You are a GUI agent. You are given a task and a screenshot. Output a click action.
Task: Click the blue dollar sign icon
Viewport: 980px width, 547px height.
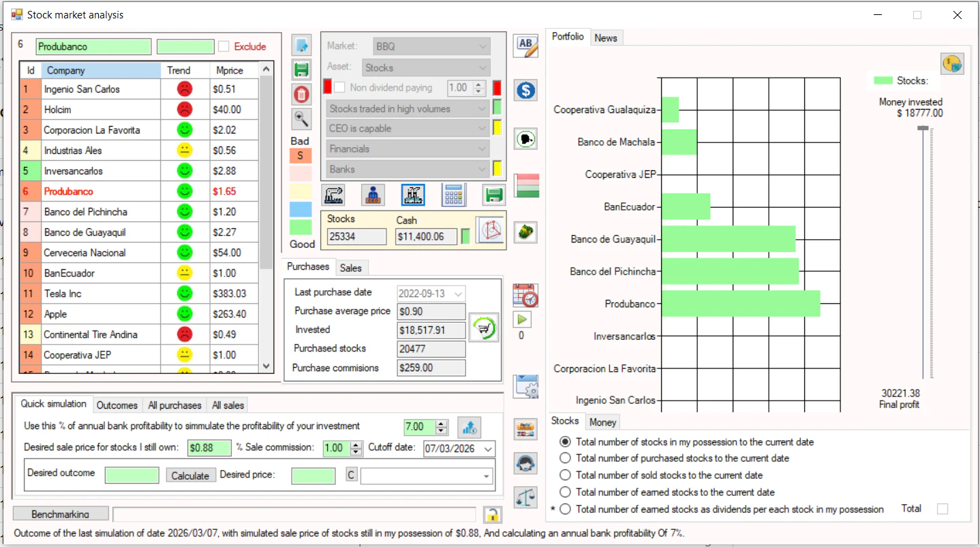[525, 90]
